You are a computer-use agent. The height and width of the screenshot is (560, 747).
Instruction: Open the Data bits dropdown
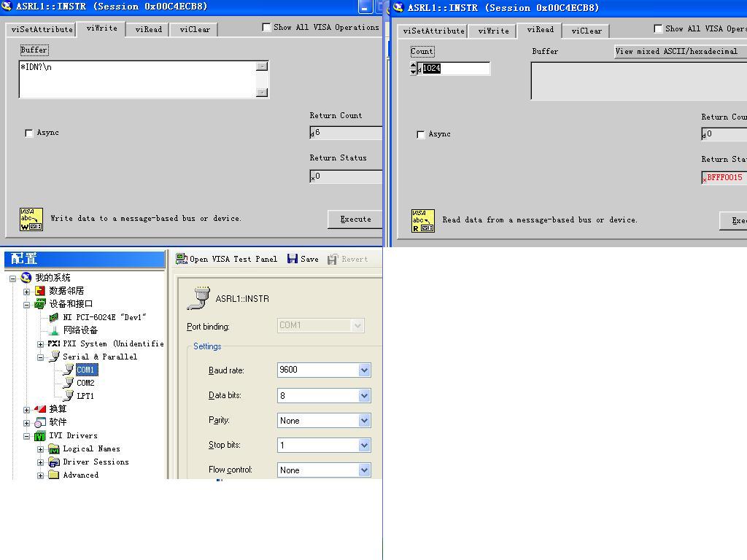click(364, 395)
